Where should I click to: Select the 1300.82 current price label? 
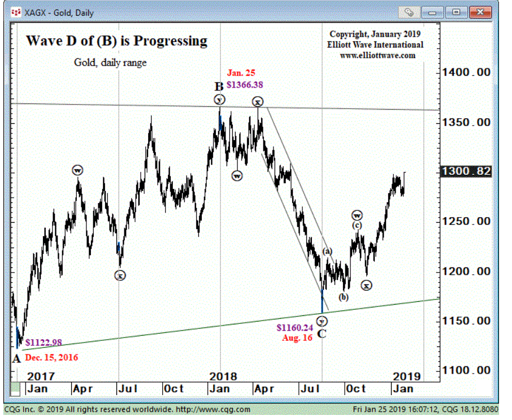[x=467, y=172]
